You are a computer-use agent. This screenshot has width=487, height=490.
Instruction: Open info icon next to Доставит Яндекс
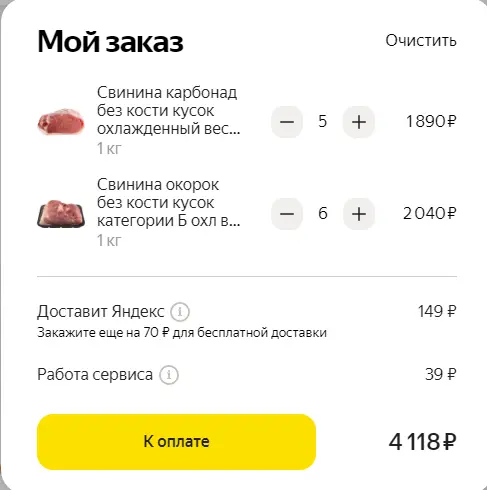[x=180, y=312]
